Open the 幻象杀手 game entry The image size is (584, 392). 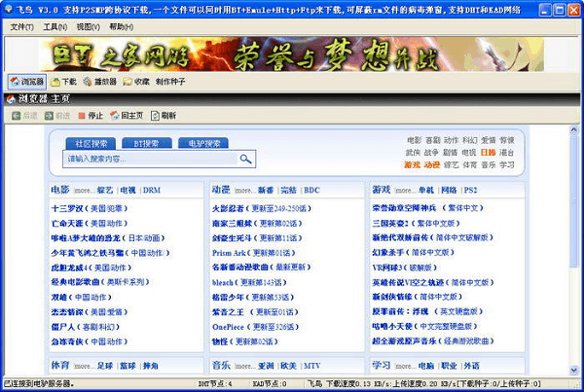pos(413,252)
